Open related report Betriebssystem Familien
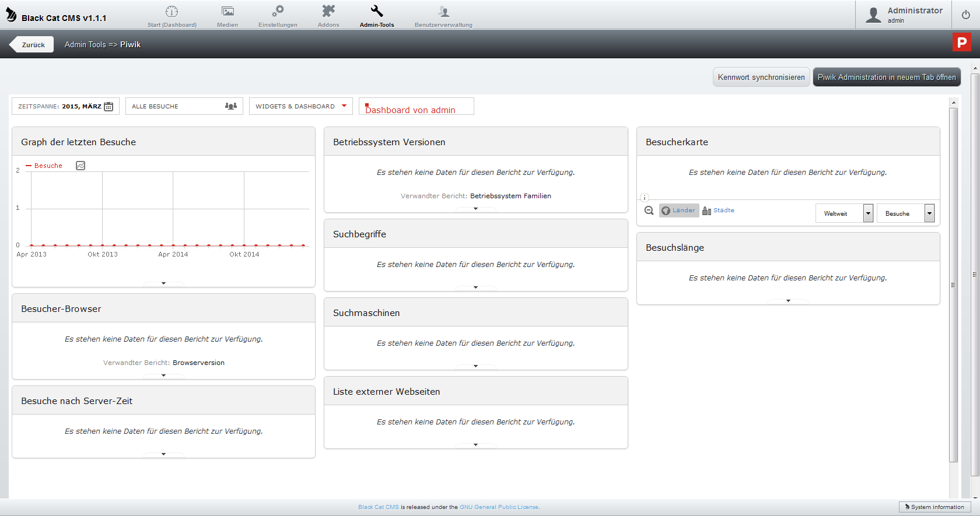Screen dimensions: 980x516 [x=510, y=196]
